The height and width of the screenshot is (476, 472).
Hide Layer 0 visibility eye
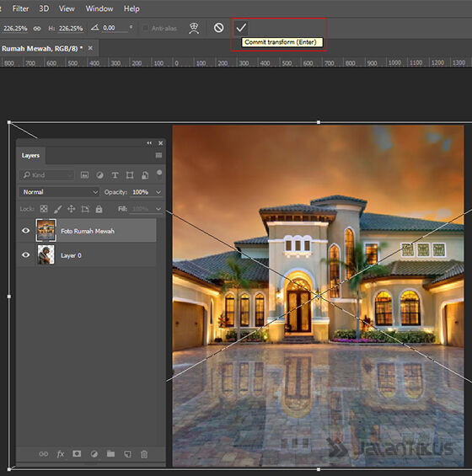coord(26,254)
